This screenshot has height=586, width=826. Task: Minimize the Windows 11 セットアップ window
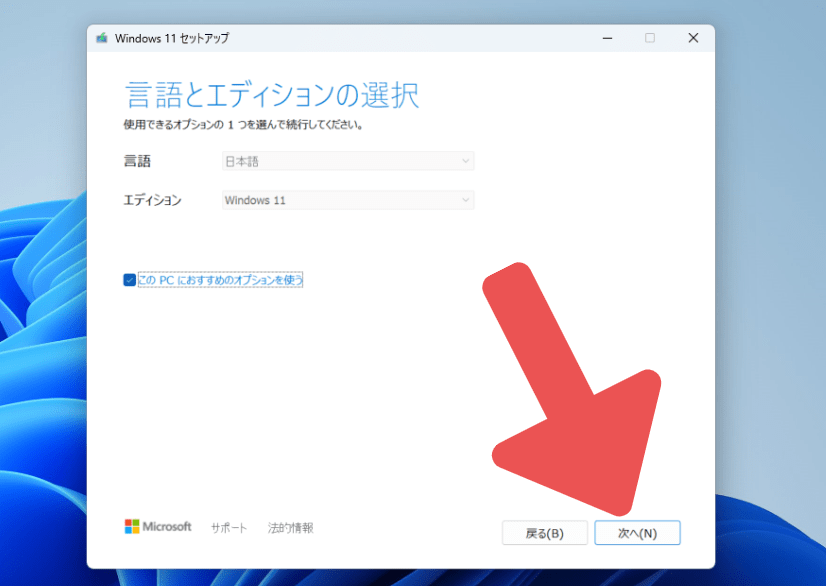607,38
